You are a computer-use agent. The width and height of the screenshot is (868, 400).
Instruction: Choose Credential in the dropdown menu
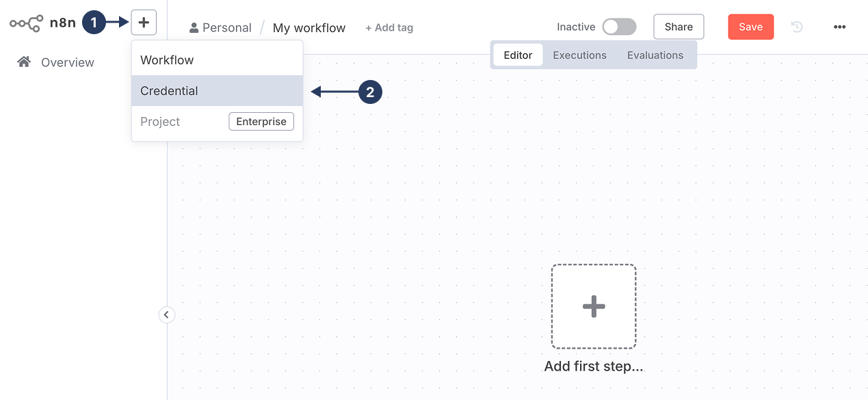pyautogui.click(x=169, y=91)
